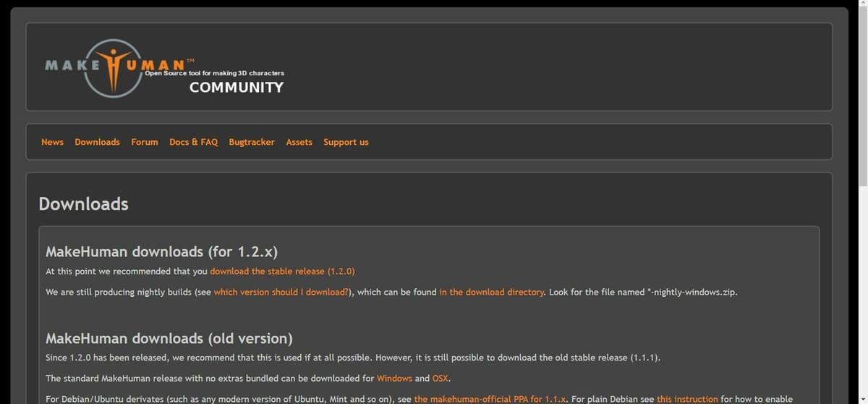Open the News menu item
Viewport: 868px width, 404px height.
(x=52, y=142)
